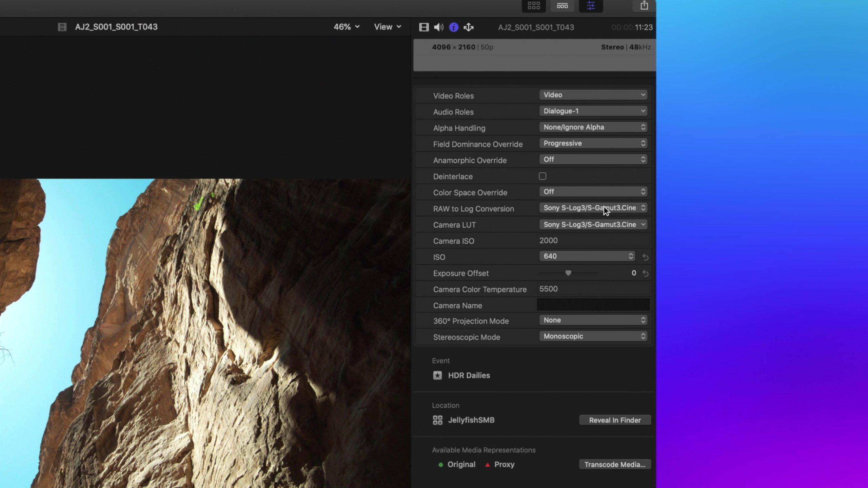Click the Transform/position icon
The height and width of the screenshot is (488, 868).
coord(469,27)
